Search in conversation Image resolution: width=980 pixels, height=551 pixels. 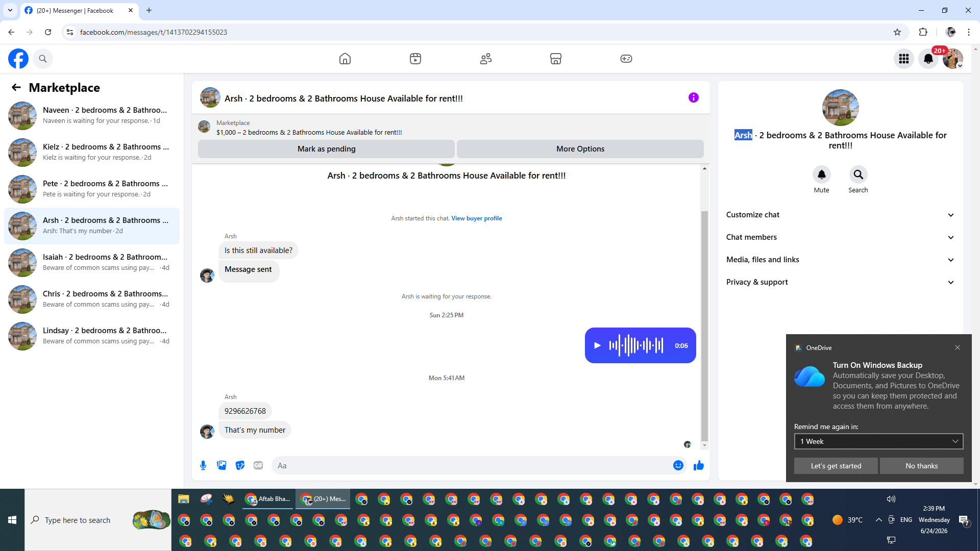(x=859, y=174)
